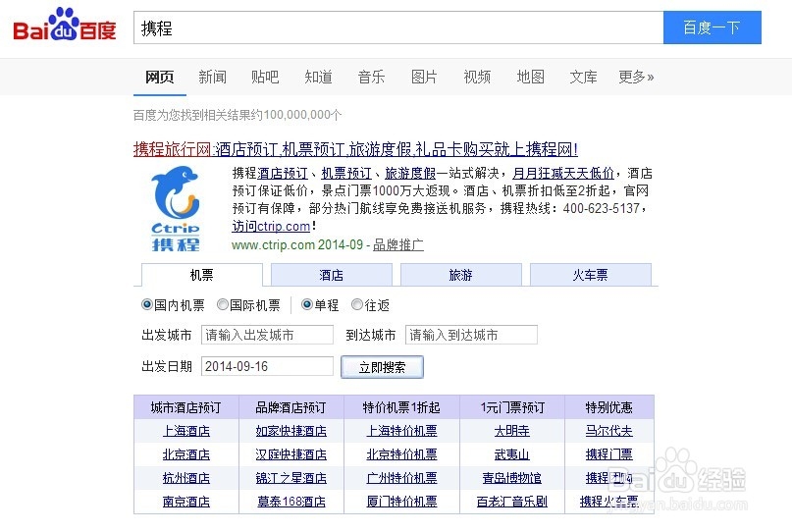Screen dimensions: 792x532
Task: Open the 厦门特价机票 link
Action: point(402,502)
